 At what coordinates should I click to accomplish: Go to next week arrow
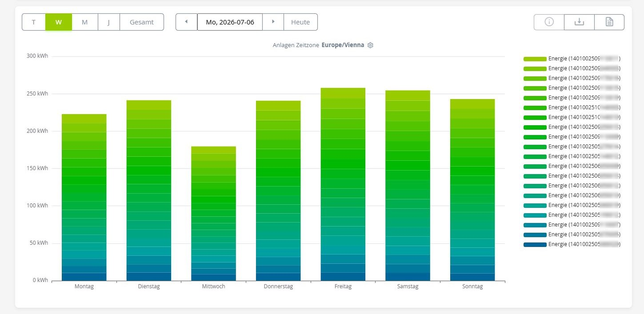tap(273, 22)
